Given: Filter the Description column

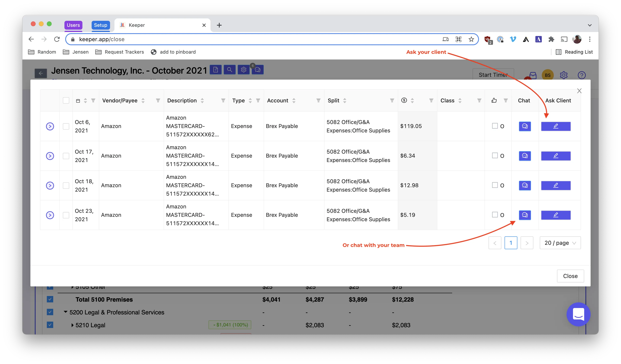Looking at the screenshot, I should coord(223,100).
